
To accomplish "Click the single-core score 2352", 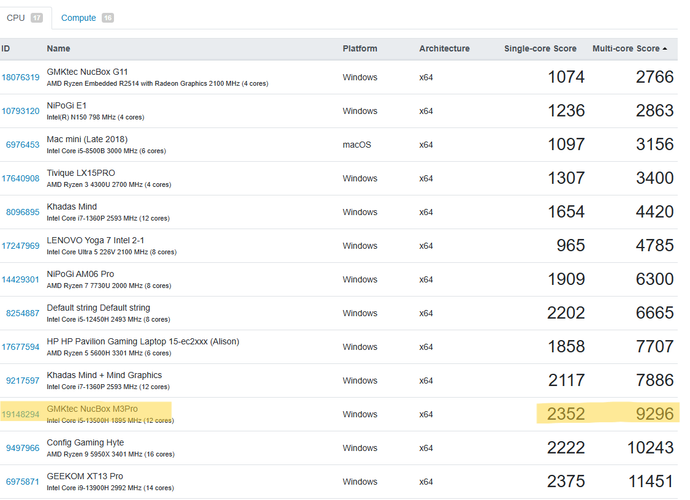I will 566,414.
